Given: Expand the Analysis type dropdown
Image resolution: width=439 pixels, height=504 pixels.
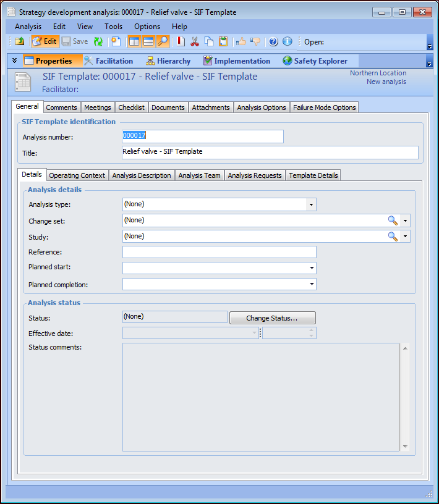Looking at the screenshot, I should coord(311,204).
